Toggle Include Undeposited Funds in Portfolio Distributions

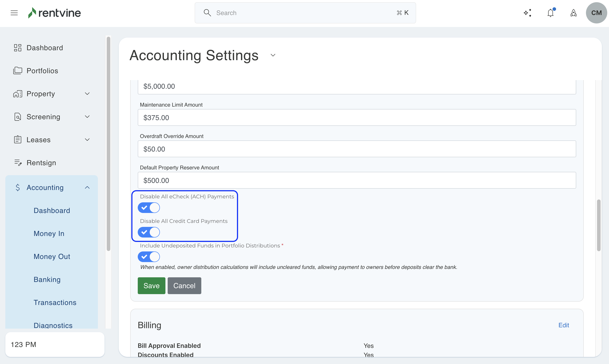(149, 257)
